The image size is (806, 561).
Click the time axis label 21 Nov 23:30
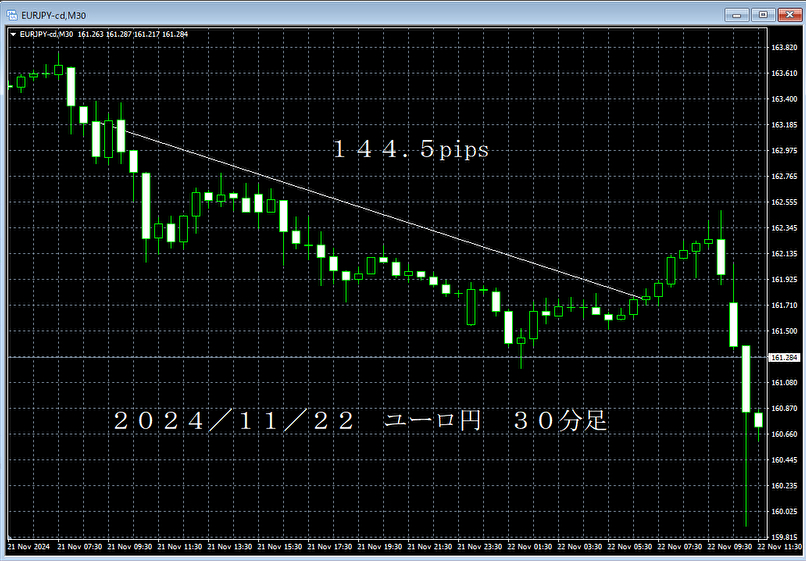click(480, 547)
